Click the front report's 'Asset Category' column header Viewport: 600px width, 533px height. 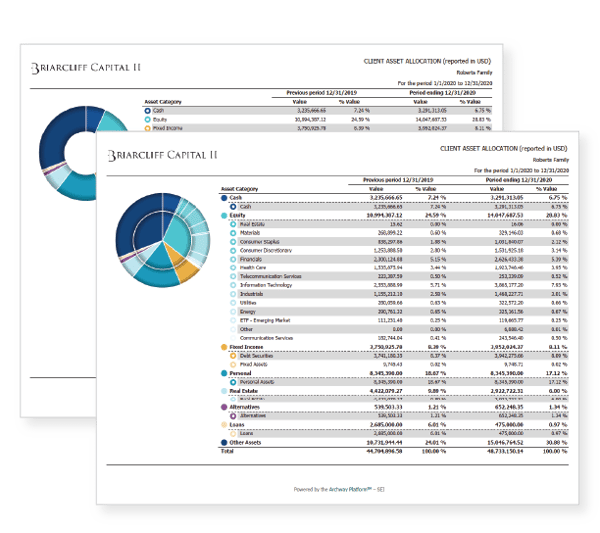coord(240,189)
